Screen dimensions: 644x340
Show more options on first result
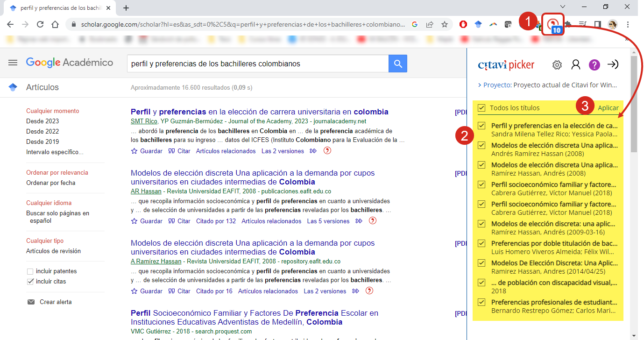(x=313, y=151)
